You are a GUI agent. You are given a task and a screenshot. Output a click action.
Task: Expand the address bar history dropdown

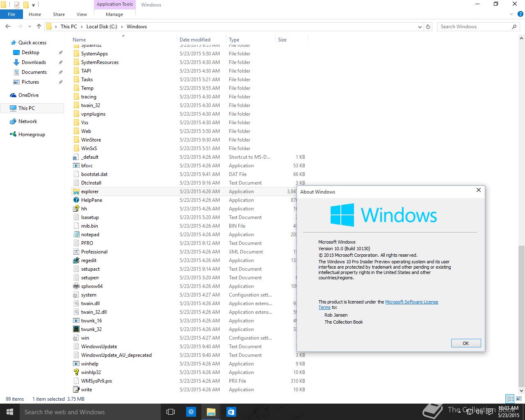pyautogui.click(x=420, y=27)
